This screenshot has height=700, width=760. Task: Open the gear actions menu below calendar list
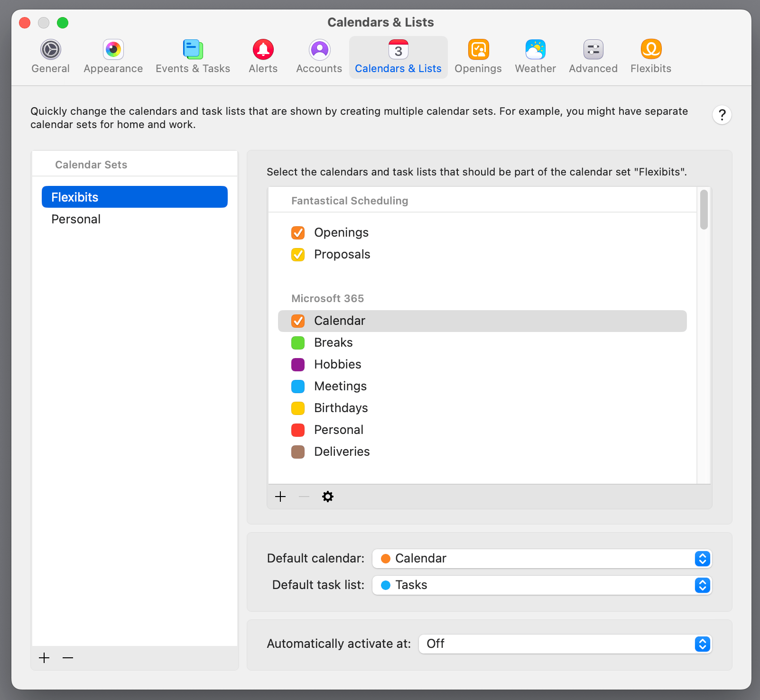click(328, 497)
